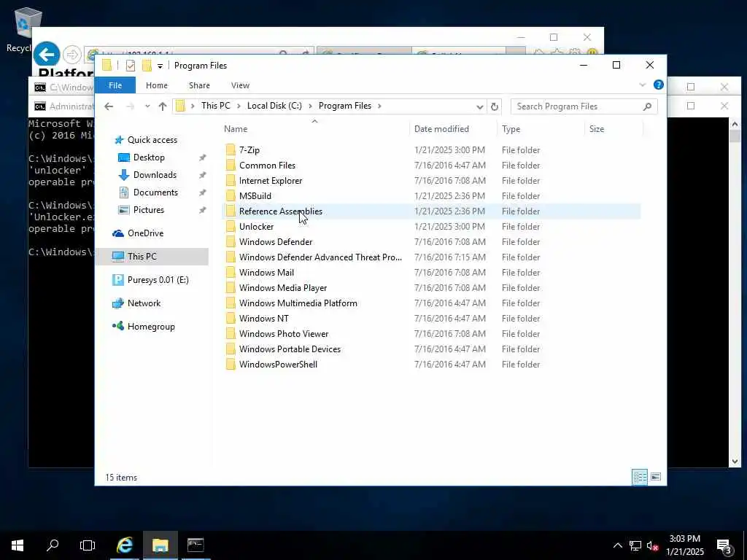Expand the chevron after Local Disk (C:)
Image resolution: width=747 pixels, height=560 pixels.
[310, 106]
